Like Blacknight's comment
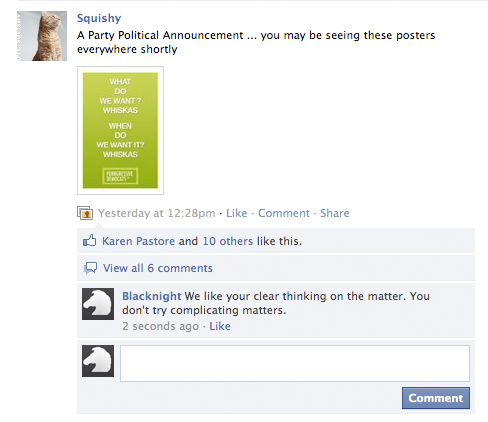Viewport: 488px width, 422px height. pos(220,326)
